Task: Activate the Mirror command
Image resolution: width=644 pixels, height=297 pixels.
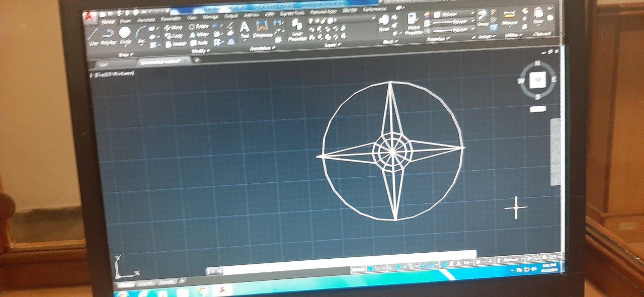Action: (199, 35)
